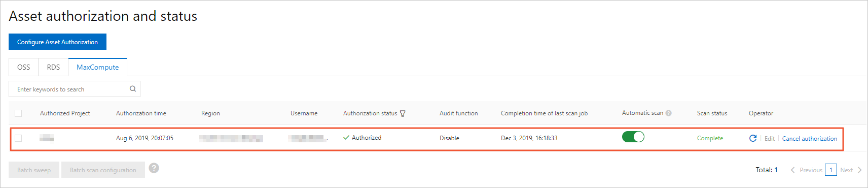Go to next page arrow icon
The height and width of the screenshot is (188, 868).
click(860, 170)
